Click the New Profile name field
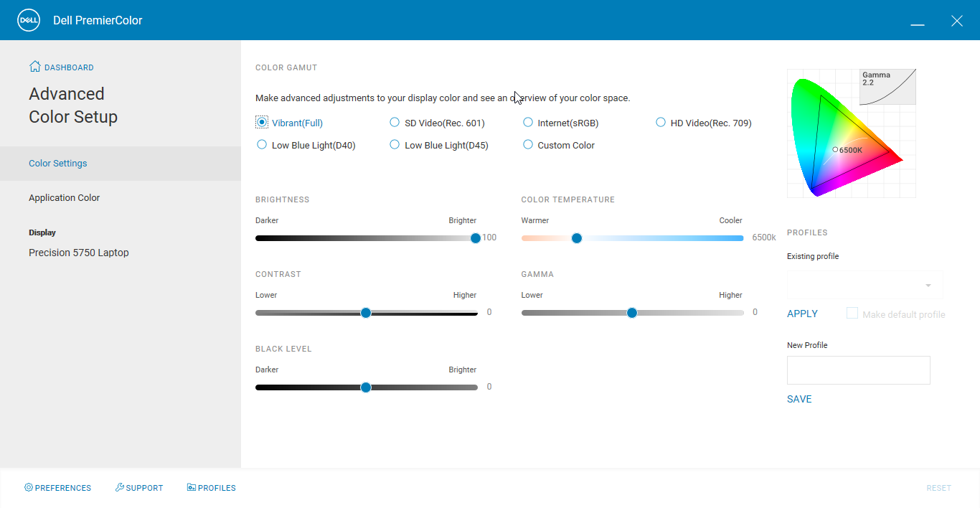 click(859, 370)
